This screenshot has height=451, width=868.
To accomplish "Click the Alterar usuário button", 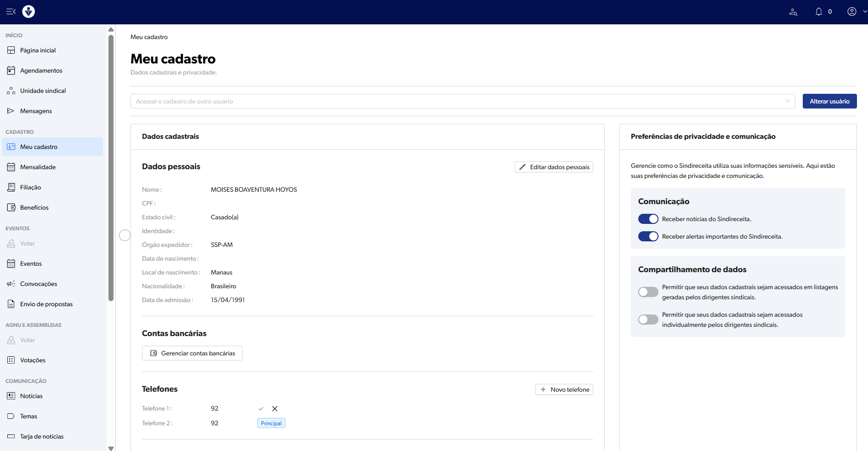I will tap(829, 101).
